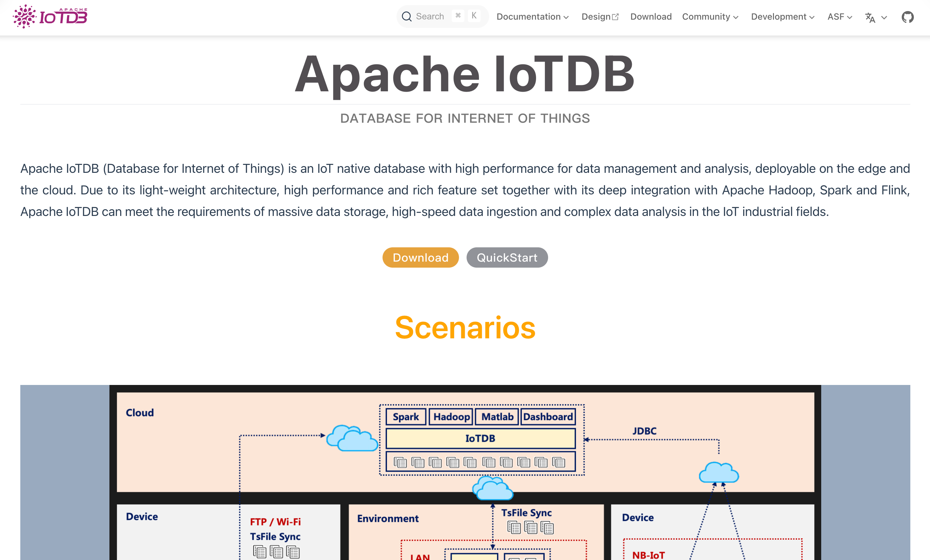The width and height of the screenshot is (930, 560).
Task: Click the Design external link icon
Action: [x=615, y=17]
